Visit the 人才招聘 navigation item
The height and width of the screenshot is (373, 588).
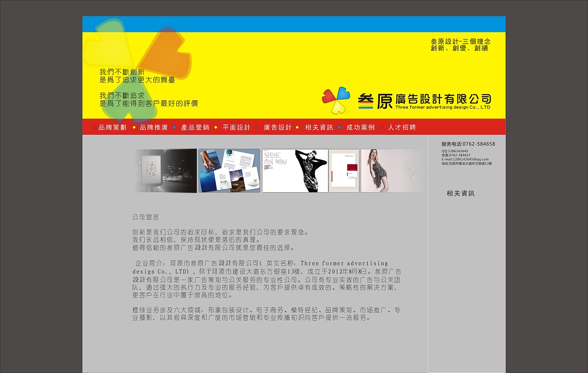click(x=402, y=127)
